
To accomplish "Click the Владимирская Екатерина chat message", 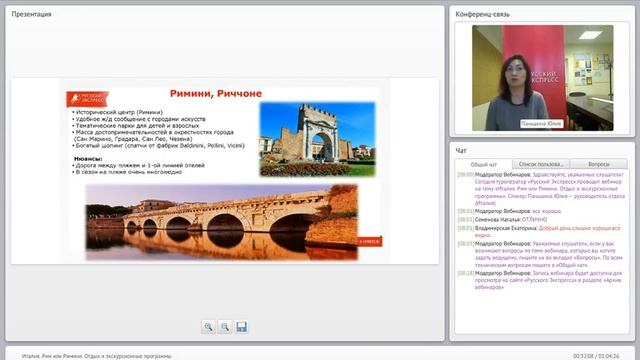I will (x=539, y=231).
